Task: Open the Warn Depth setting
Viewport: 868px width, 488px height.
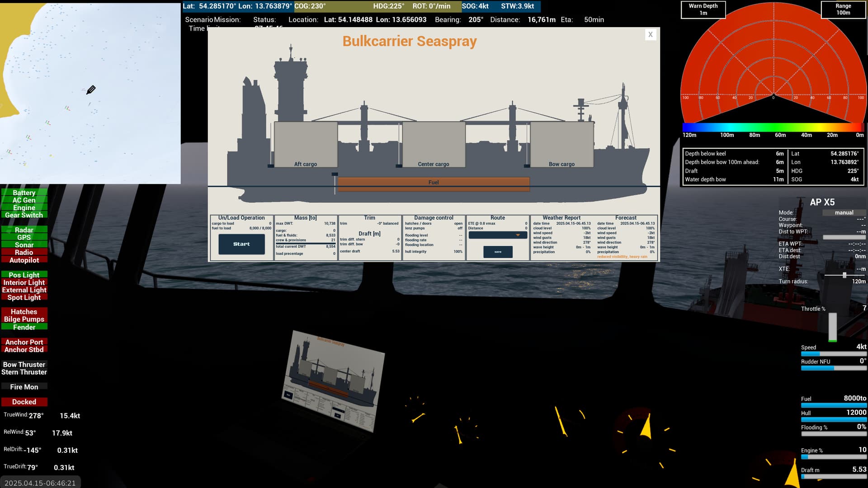Action: point(703,9)
